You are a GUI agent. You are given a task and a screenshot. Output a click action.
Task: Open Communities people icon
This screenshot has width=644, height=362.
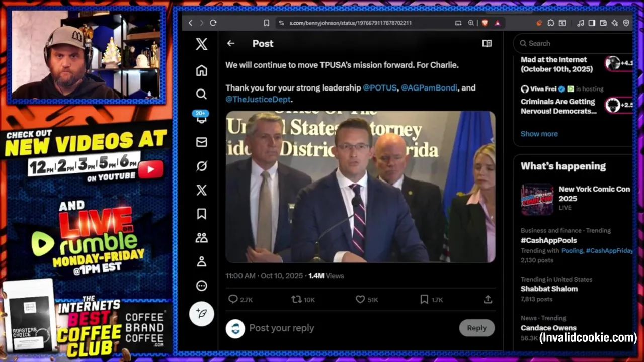pyautogui.click(x=202, y=238)
